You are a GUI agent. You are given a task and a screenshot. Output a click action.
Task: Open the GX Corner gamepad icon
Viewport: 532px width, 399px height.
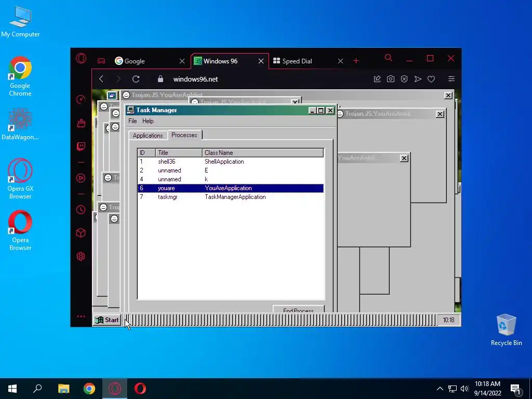tap(101, 61)
